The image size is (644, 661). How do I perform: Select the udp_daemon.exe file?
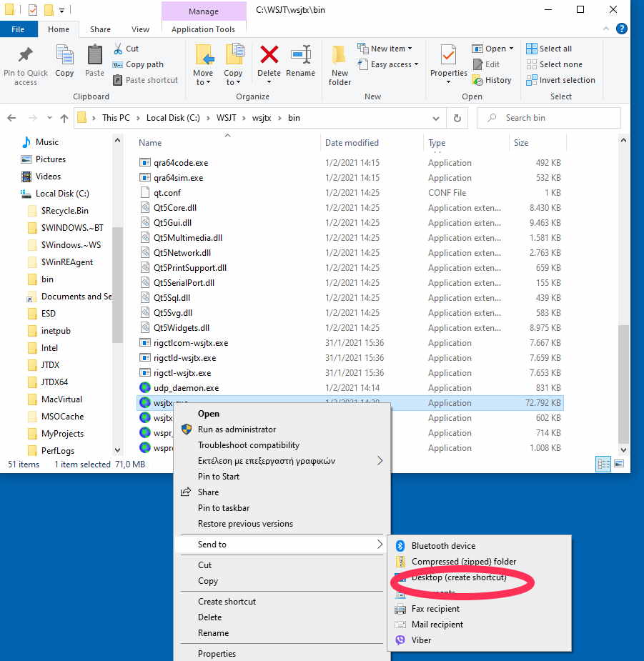(186, 388)
